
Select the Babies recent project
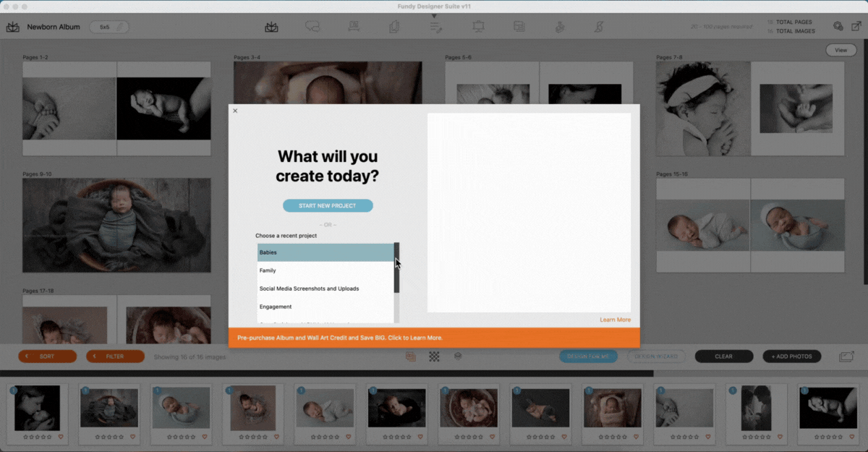[x=325, y=252]
